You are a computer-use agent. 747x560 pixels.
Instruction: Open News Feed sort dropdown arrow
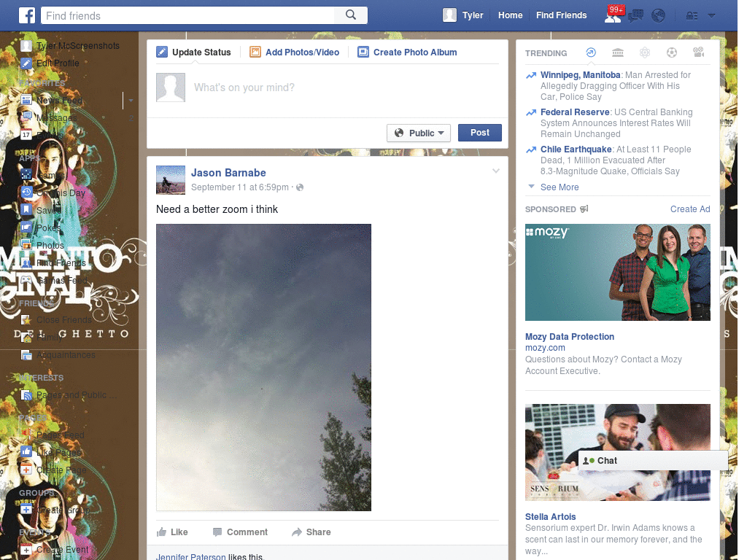click(131, 101)
